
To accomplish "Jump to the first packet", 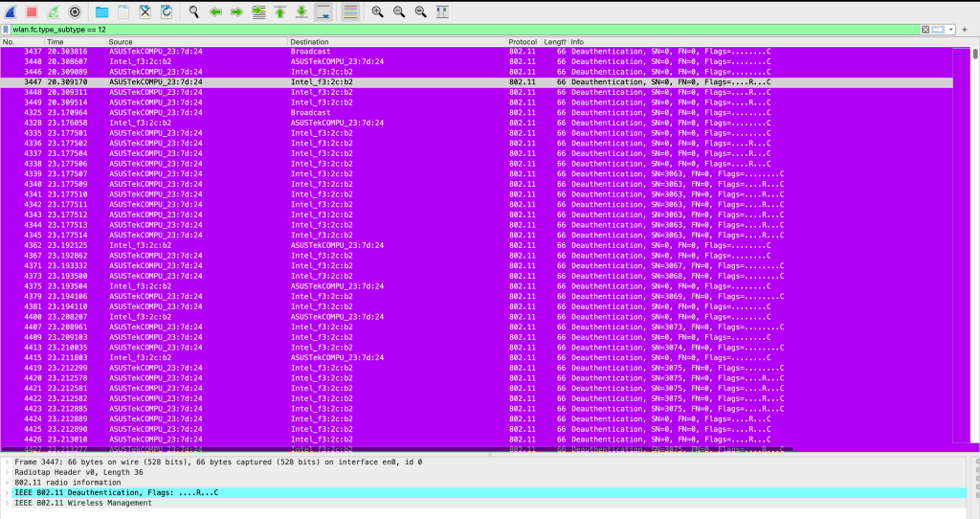I will pyautogui.click(x=280, y=12).
